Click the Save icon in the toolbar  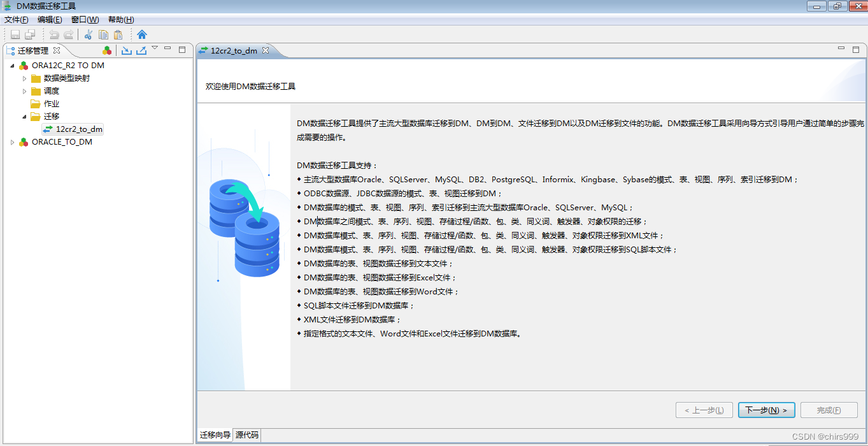point(15,34)
